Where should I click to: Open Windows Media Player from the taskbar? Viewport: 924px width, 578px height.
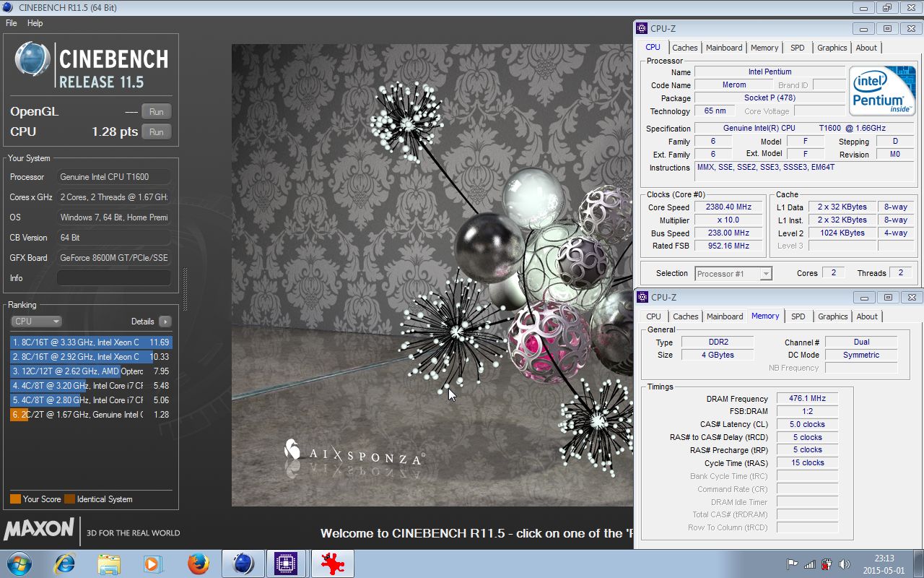coord(153,564)
